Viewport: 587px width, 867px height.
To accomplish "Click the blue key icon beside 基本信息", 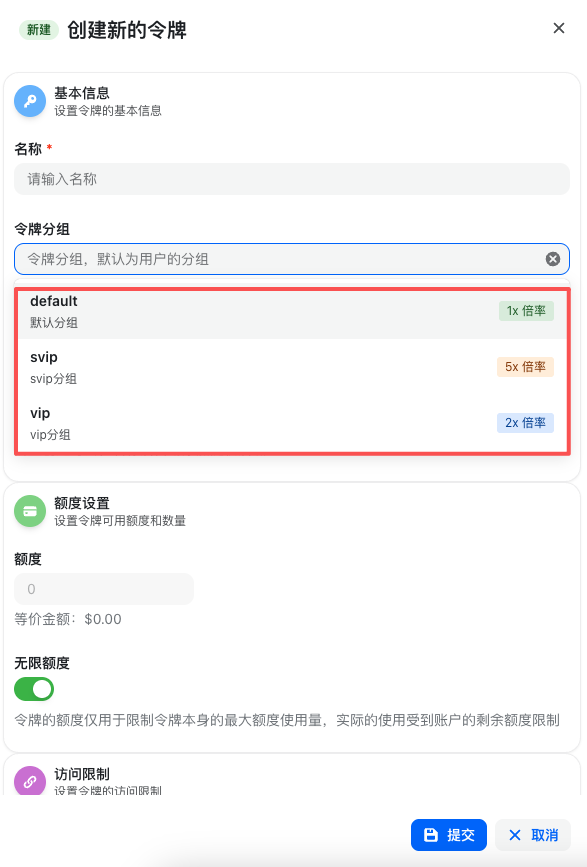I will tap(31, 99).
